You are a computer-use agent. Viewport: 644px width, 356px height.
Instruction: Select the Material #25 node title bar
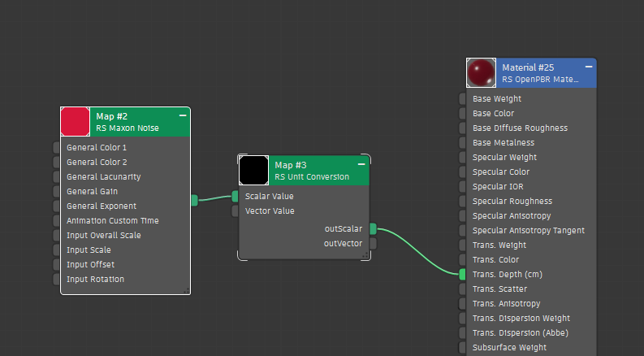click(x=544, y=73)
